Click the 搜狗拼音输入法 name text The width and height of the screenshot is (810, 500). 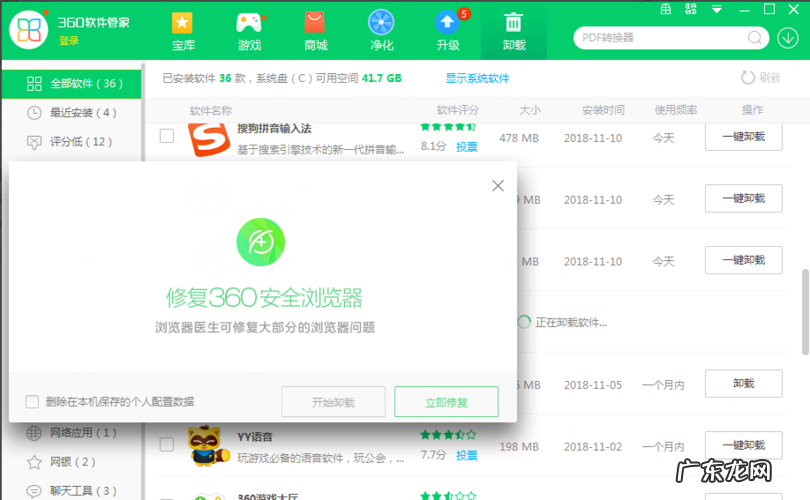[x=274, y=128]
